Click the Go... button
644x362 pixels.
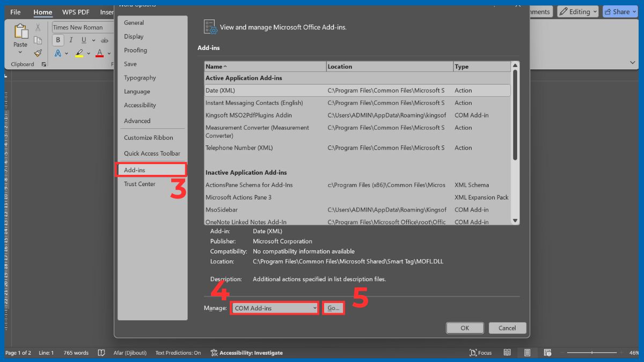click(x=333, y=308)
